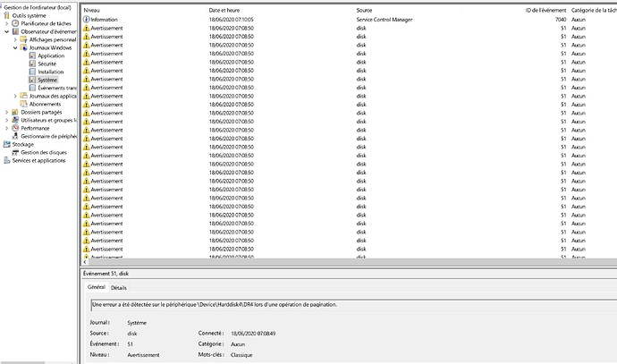Select the Service Control Manager source cell
This screenshot has width=617, height=364.
pyautogui.click(x=384, y=20)
